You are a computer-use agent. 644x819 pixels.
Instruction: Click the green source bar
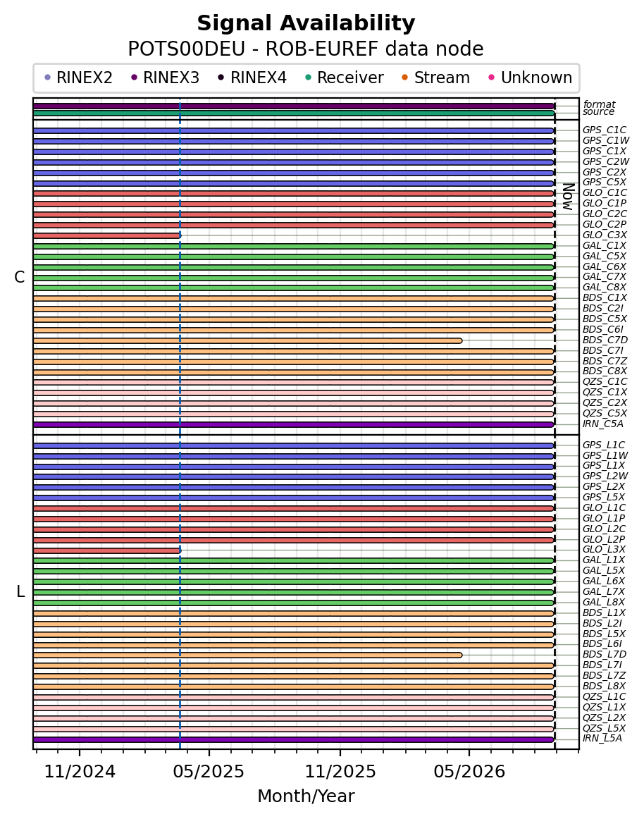294,113
